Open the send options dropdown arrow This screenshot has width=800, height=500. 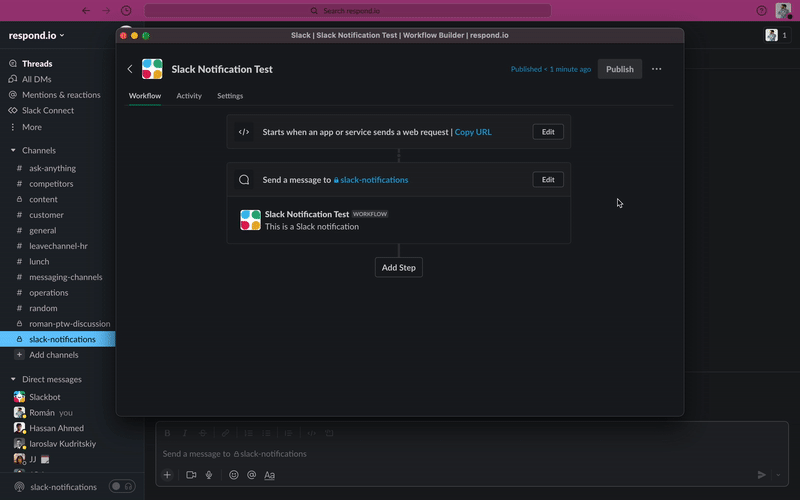pos(778,475)
